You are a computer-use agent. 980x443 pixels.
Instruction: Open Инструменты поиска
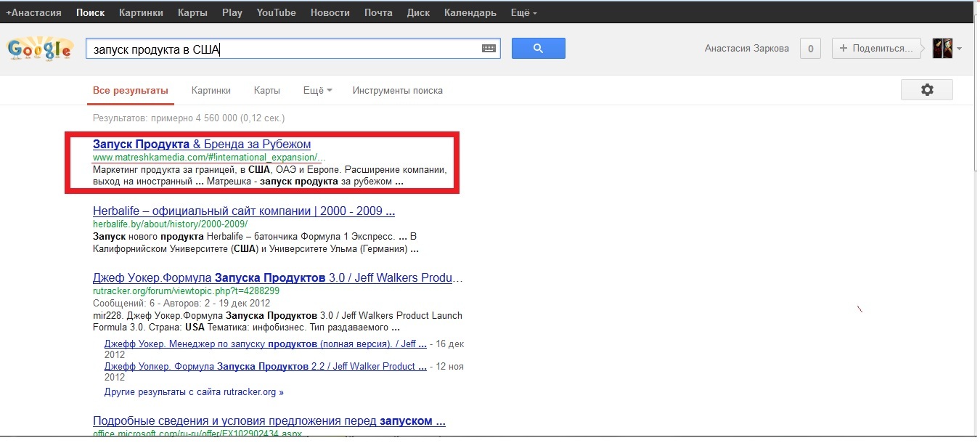tap(398, 91)
